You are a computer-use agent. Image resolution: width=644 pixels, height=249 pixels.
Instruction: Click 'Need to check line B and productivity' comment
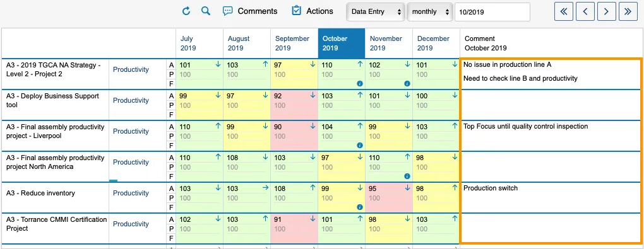(x=520, y=78)
